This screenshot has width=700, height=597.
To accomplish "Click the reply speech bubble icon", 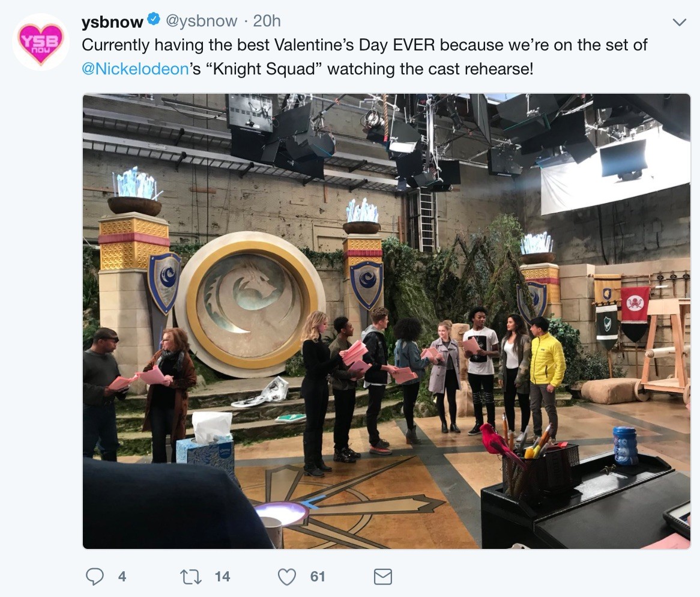I will (x=95, y=577).
